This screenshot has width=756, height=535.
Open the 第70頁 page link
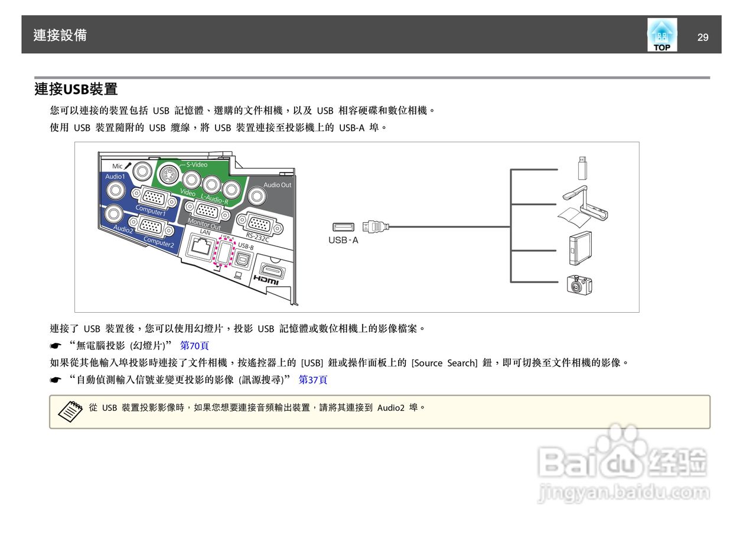click(194, 345)
